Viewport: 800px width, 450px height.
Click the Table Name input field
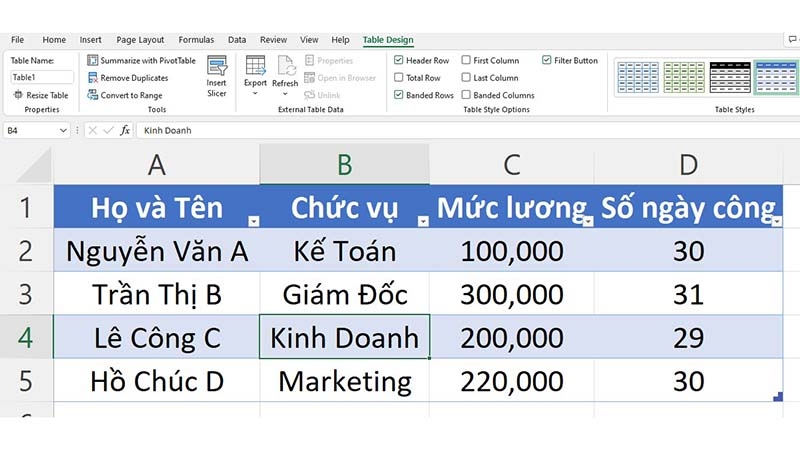(x=42, y=77)
